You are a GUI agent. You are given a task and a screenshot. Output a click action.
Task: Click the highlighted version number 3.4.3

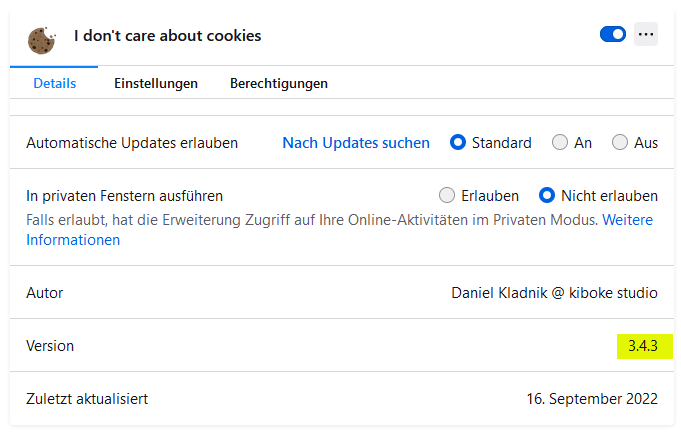click(x=643, y=346)
